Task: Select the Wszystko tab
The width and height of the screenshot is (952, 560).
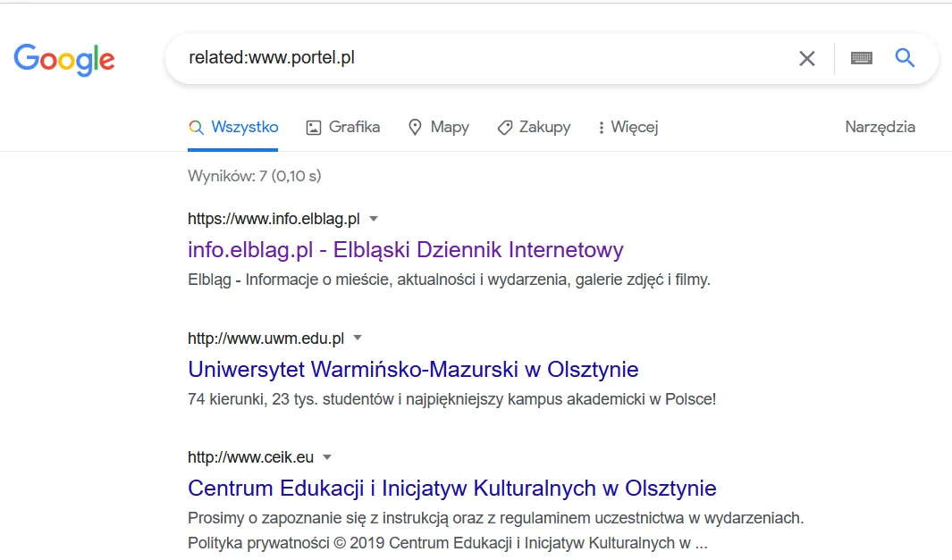Action: coord(233,128)
